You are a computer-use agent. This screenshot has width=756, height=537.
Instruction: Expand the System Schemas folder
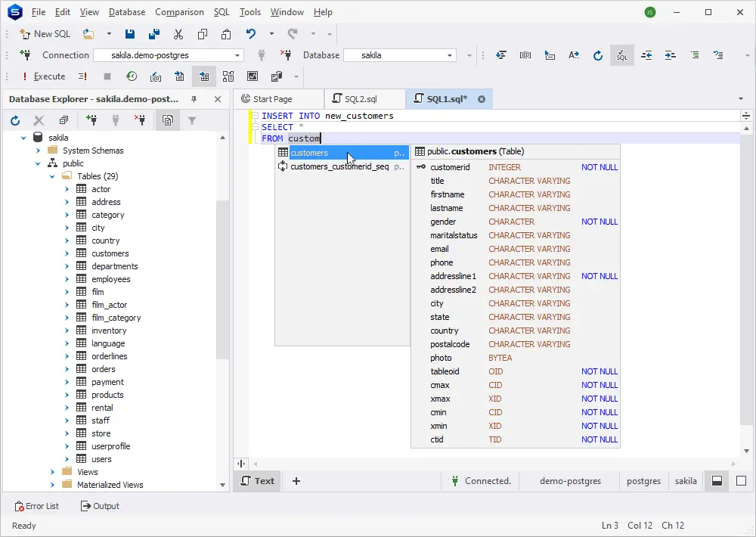[39, 151]
